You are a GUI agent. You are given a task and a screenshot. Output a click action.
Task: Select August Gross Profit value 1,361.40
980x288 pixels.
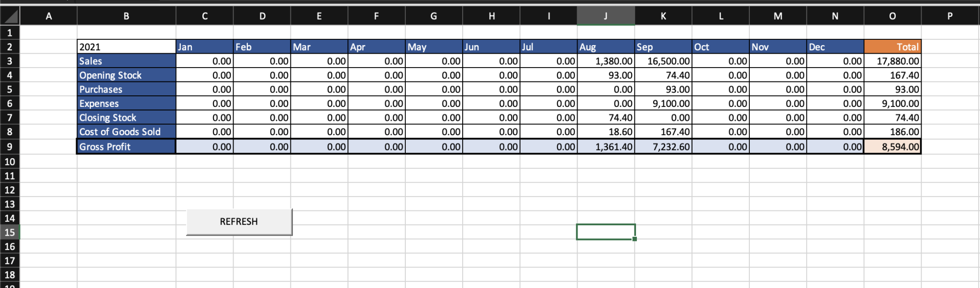(x=606, y=147)
